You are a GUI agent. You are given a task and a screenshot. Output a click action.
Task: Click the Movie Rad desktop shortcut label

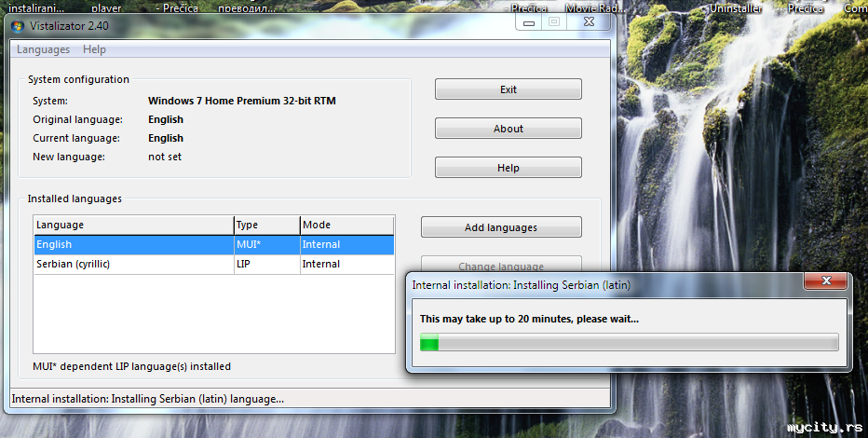[595, 8]
